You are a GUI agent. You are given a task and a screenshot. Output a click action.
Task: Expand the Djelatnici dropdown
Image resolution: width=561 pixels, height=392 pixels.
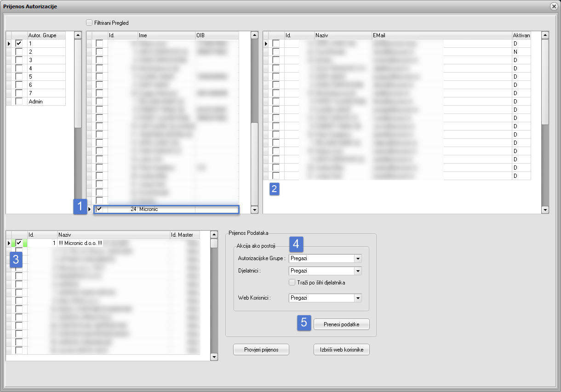358,271
